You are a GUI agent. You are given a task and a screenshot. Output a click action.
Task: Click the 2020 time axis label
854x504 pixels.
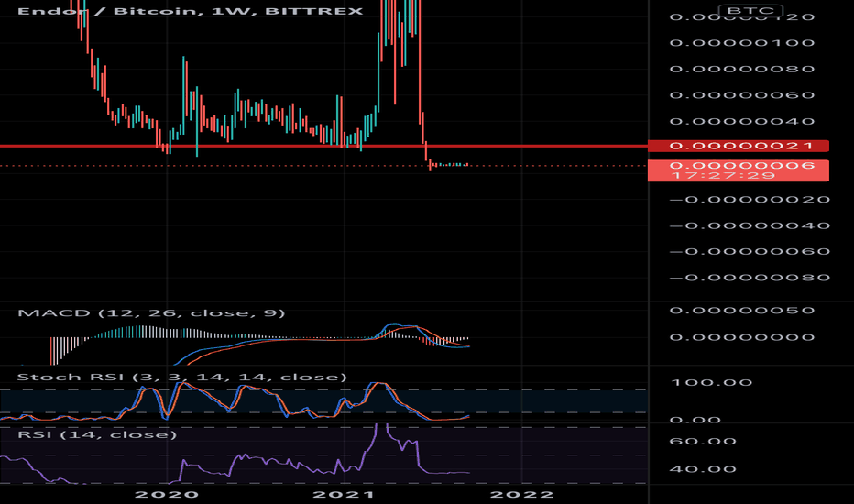click(x=167, y=495)
